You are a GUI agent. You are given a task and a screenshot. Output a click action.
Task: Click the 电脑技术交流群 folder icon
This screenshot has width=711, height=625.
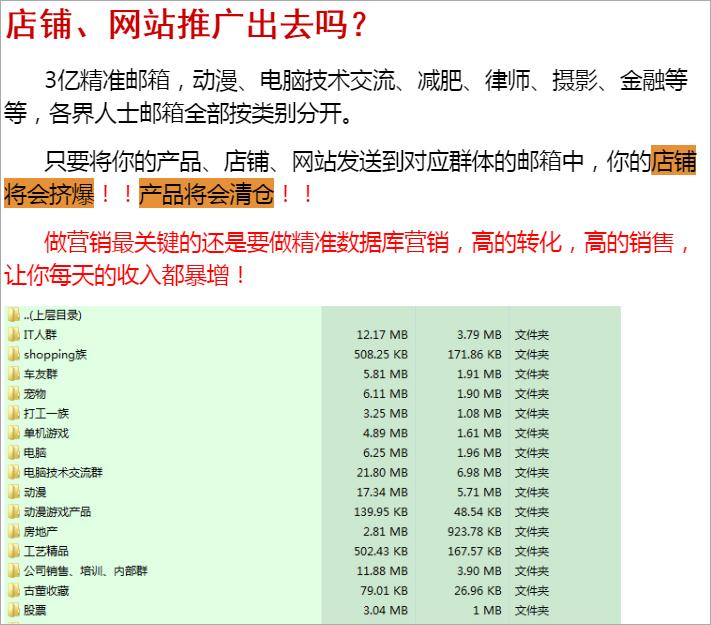coord(14,472)
